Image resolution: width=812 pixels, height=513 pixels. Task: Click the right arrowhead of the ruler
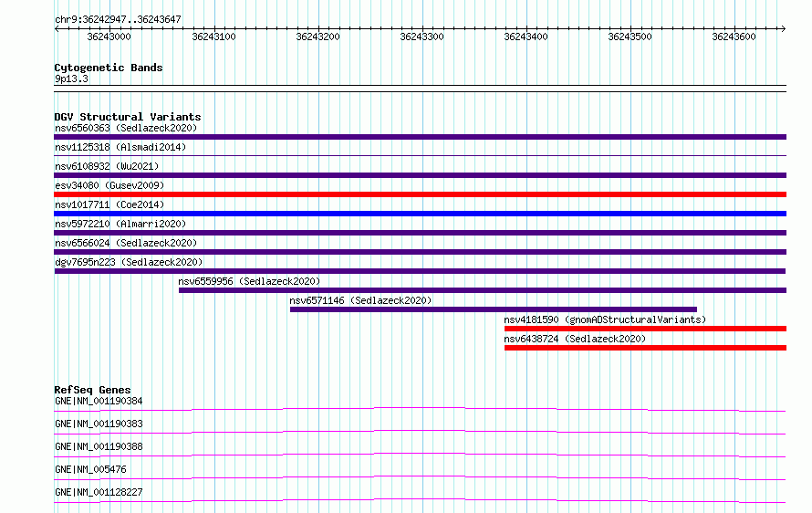pos(783,28)
